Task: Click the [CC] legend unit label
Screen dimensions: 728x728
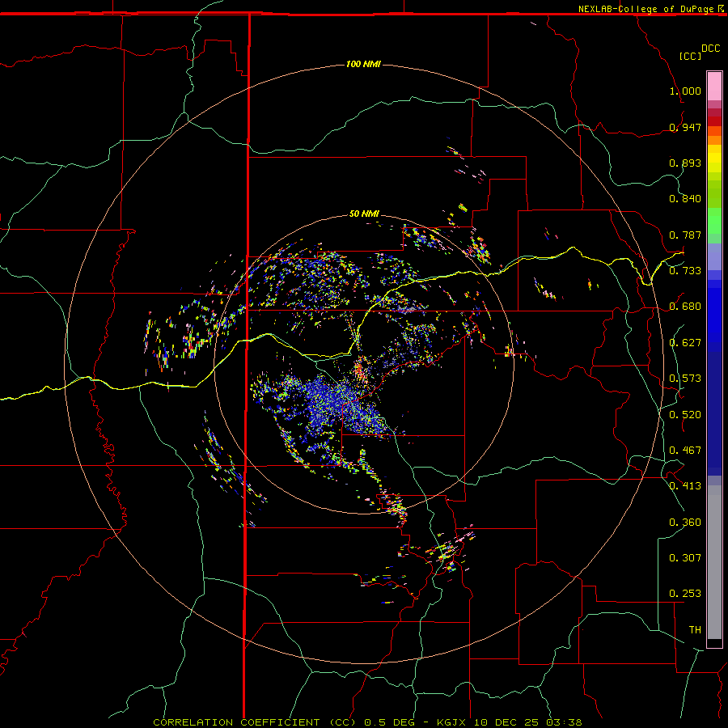Action: 690,56
